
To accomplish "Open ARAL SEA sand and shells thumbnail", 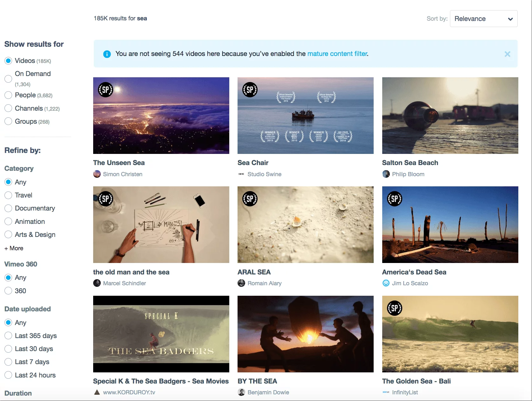I will (306, 225).
